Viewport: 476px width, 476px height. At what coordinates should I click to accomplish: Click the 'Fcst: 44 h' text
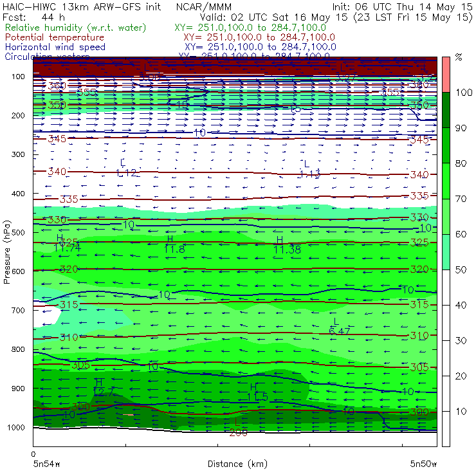pos(33,17)
